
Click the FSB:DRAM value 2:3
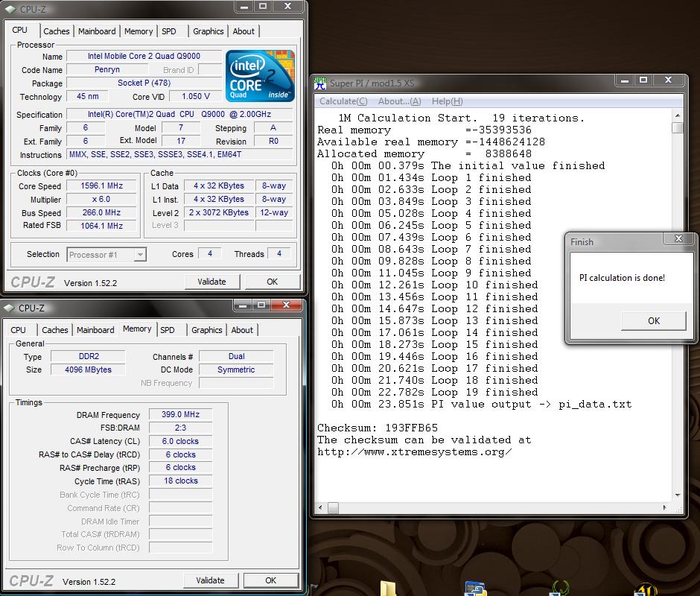pyautogui.click(x=180, y=428)
